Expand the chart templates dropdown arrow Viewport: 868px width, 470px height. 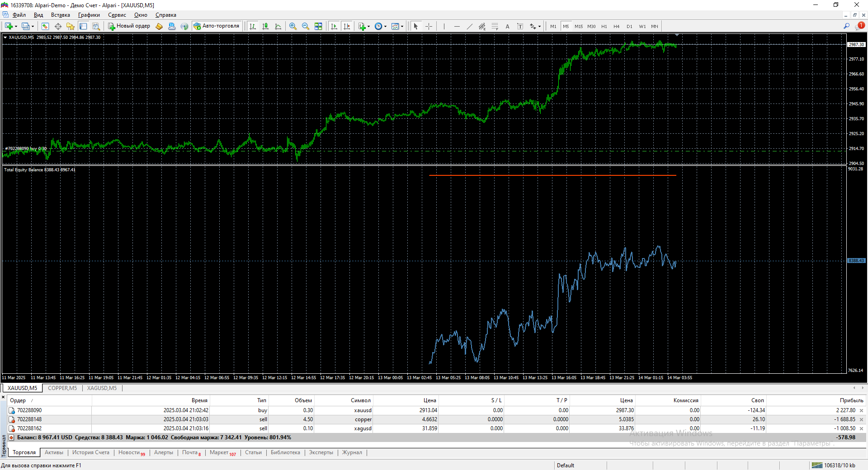[402, 26]
